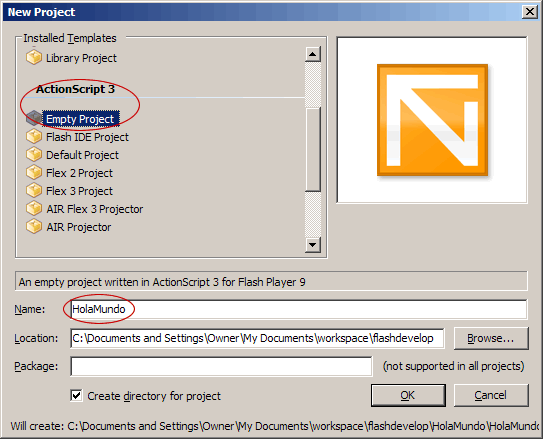Click the empty Package input field
543x439 pixels.
tap(221, 366)
